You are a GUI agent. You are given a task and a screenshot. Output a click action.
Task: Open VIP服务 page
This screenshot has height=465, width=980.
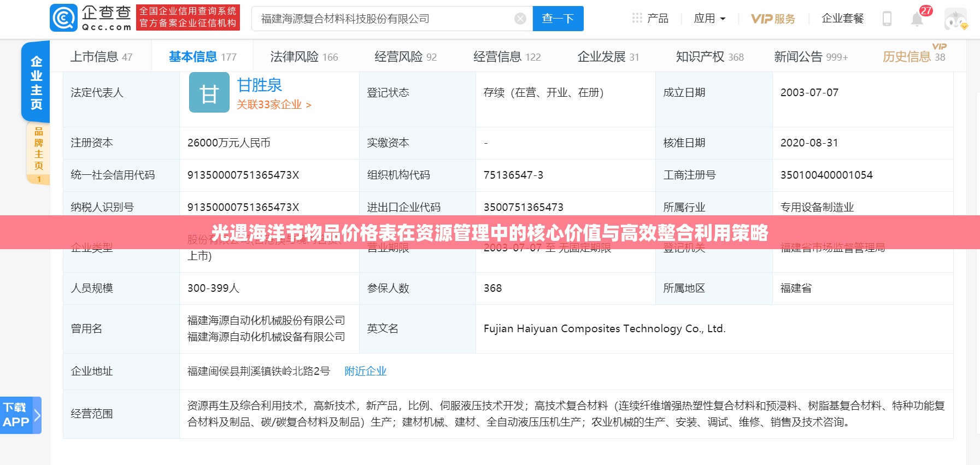tap(773, 19)
